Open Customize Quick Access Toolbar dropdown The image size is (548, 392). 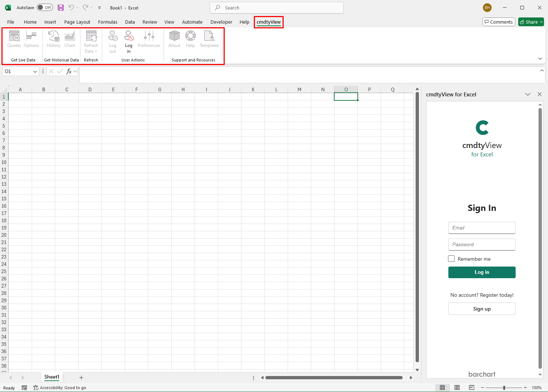[99, 8]
